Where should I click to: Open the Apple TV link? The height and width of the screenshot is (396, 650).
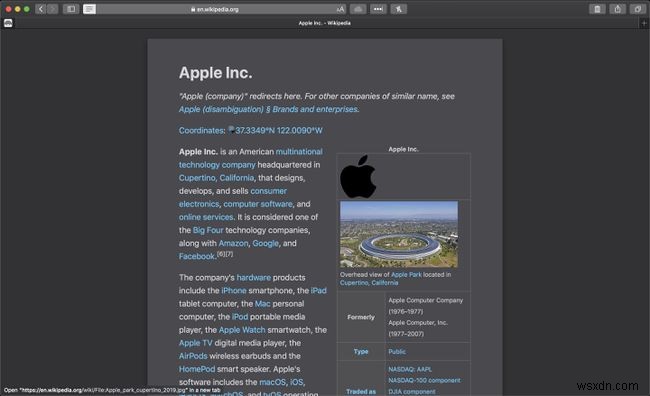[196, 343]
